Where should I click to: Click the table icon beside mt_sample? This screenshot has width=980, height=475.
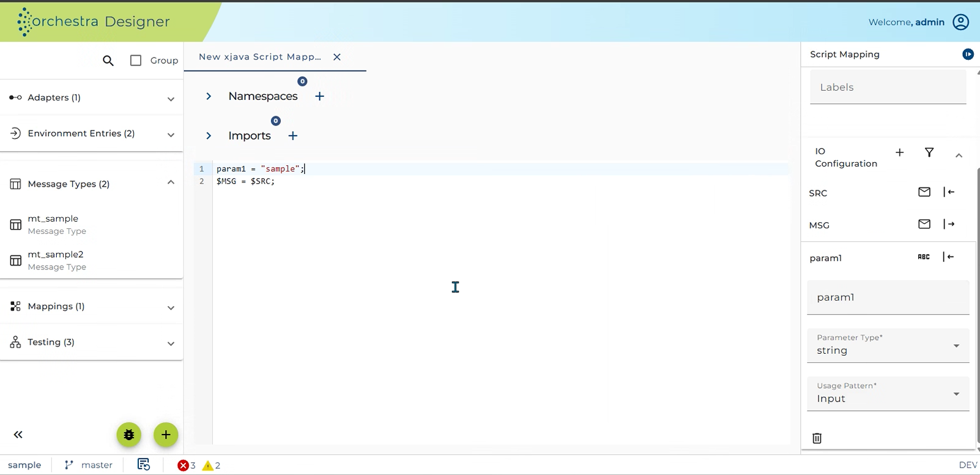click(x=16, y=225)
